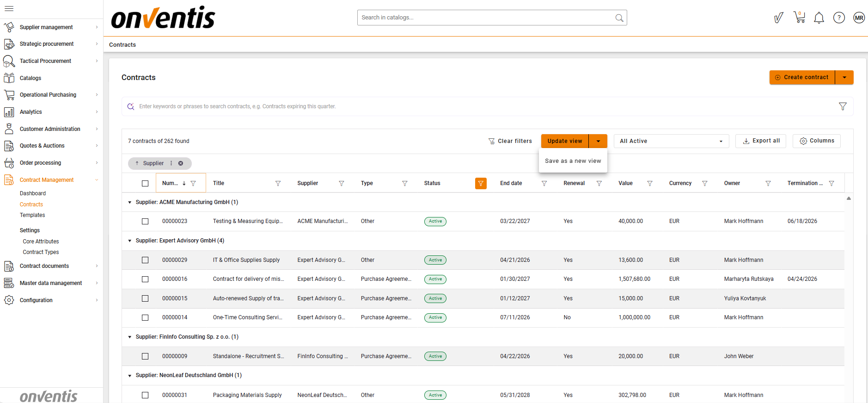The width and height of the screenshot is (868, 403).
Task: Toggle the select-all contracts checkbox
Action: tap(145, 184)
